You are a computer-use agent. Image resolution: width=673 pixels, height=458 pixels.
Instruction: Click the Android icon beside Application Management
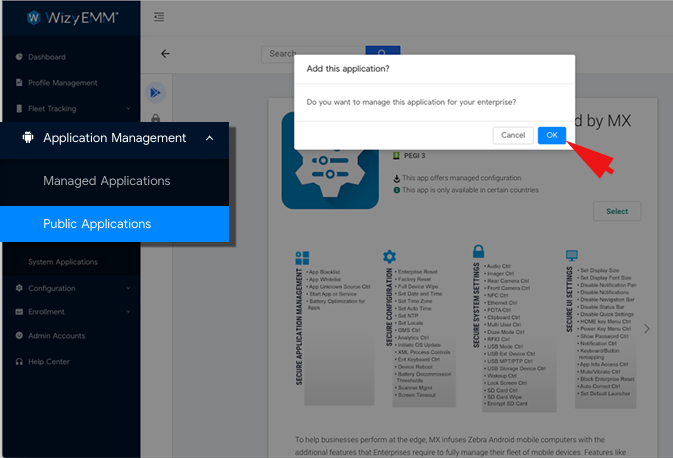tap(28, 137)
